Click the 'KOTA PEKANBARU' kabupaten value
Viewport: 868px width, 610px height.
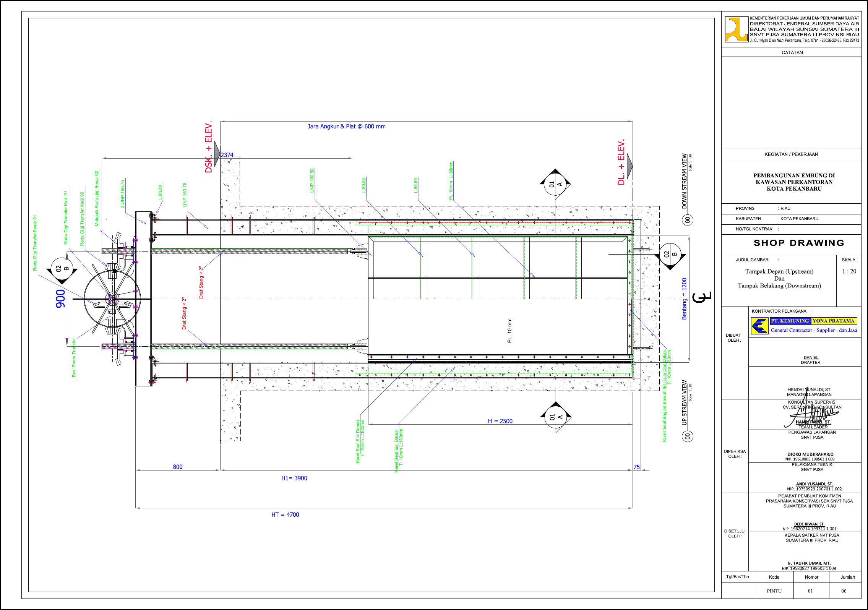point(799,219)
